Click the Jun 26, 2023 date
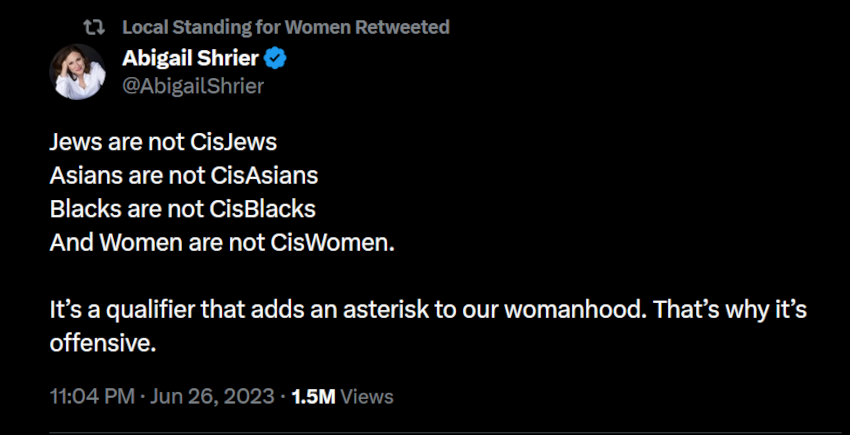Viewport: 850px width, 435px height. pos(211,396)
